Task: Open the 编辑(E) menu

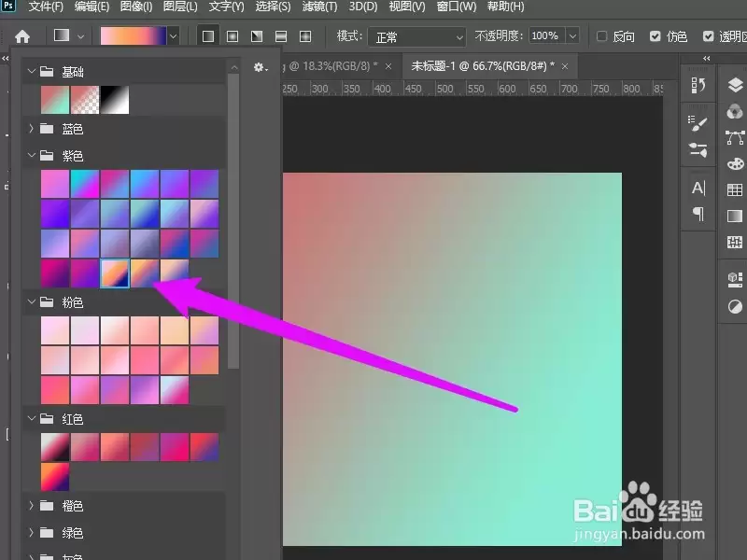Action: (x=92, y=7)
